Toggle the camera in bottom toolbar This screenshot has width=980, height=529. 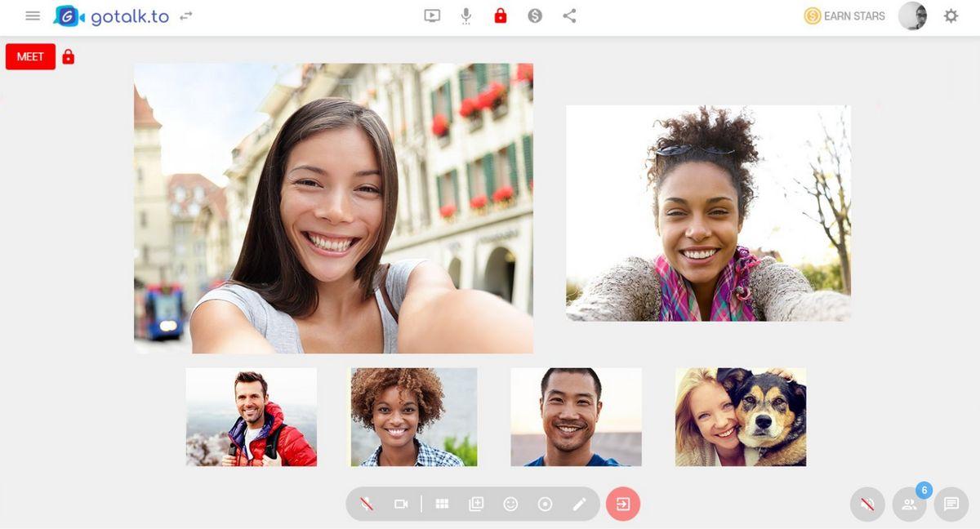click(x=401, y=504)
